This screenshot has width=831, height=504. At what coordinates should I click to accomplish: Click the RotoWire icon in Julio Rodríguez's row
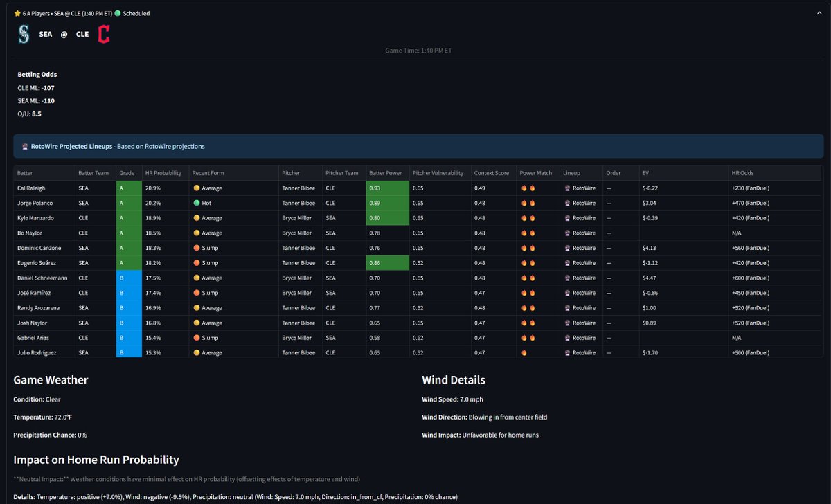(566, 352)
